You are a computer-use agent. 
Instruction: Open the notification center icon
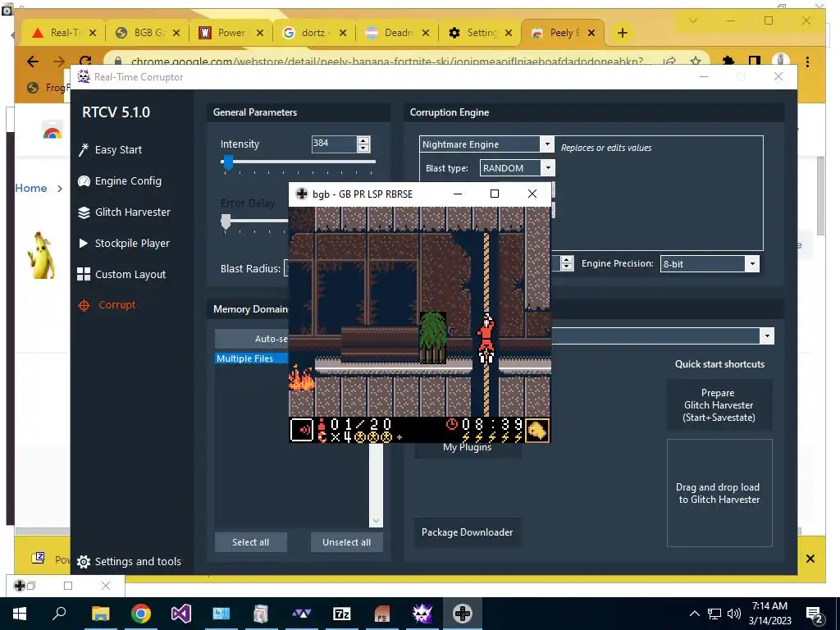tap(815, 614)
